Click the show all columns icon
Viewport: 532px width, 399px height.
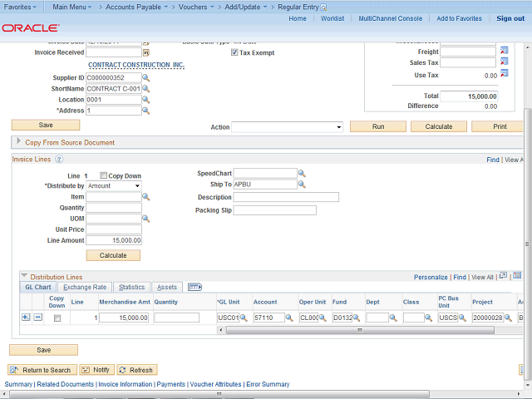(195, 287)
